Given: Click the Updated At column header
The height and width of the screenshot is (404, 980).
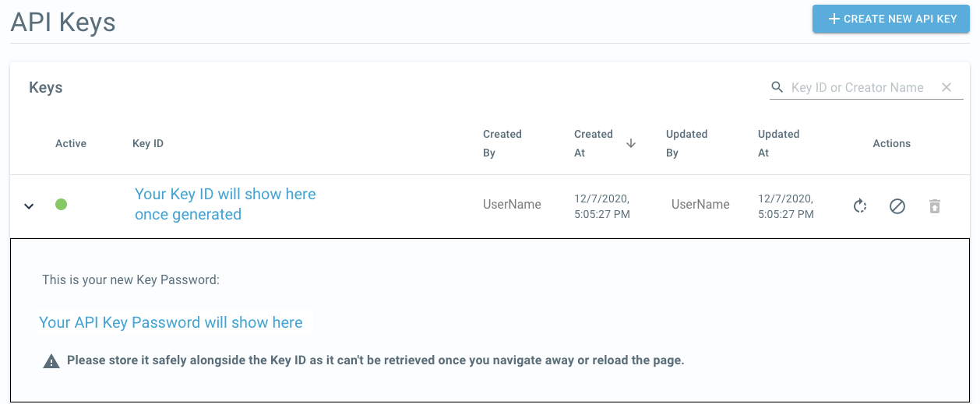Looking at the screenshot, I should coord(779,143).
